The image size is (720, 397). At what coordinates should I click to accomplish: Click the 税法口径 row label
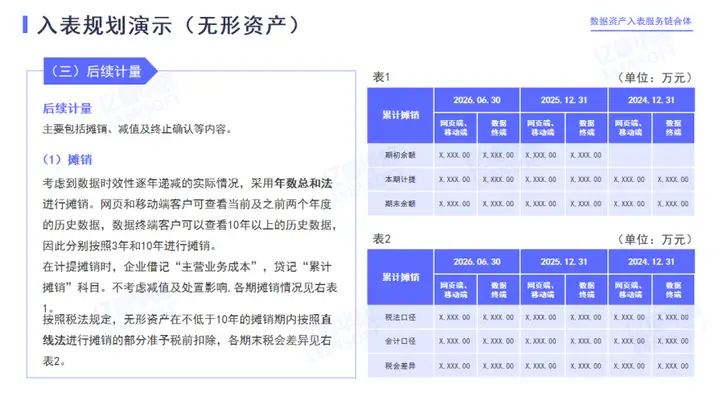point(400,317)
